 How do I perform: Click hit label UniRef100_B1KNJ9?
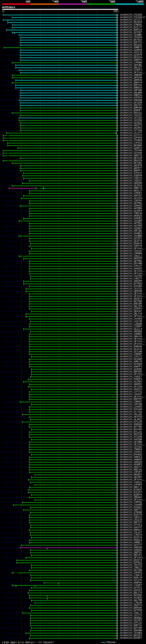pos(131,243)
